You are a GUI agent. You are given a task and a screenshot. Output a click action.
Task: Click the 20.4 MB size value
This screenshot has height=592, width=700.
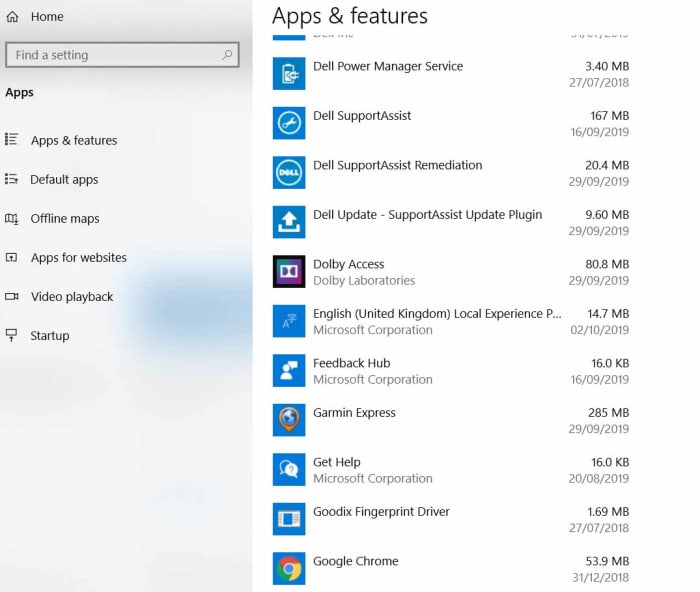(x=607, y=166)
